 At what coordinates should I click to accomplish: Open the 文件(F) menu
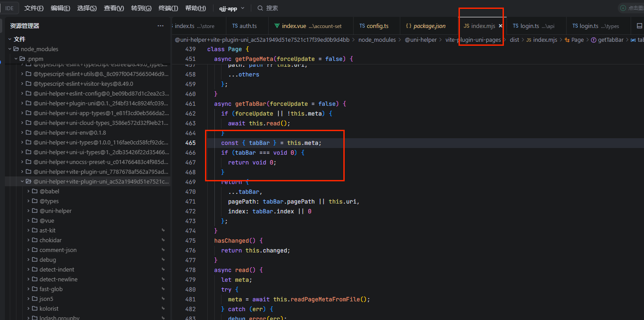34,8
